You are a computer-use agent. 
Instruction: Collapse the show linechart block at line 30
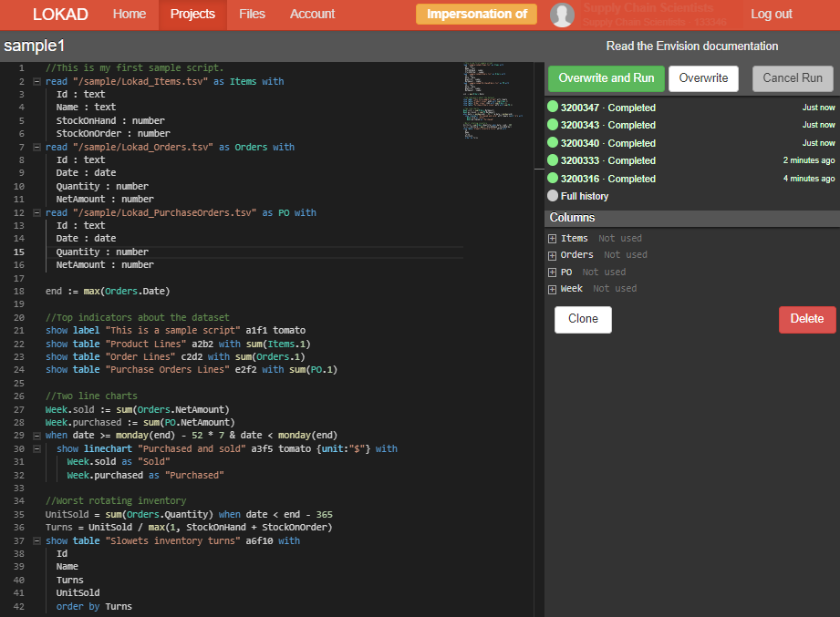[x=37, y=449]
